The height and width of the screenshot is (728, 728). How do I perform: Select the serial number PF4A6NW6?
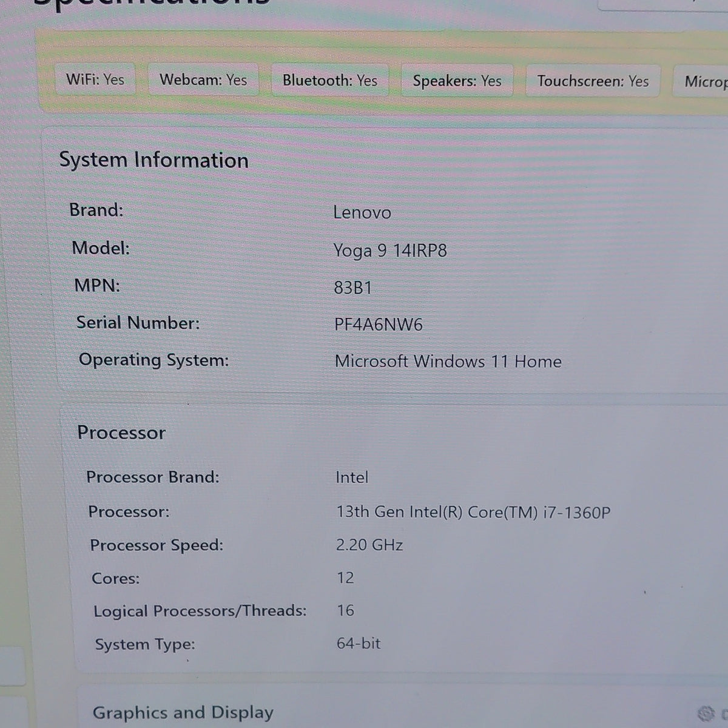pos(379,325)
